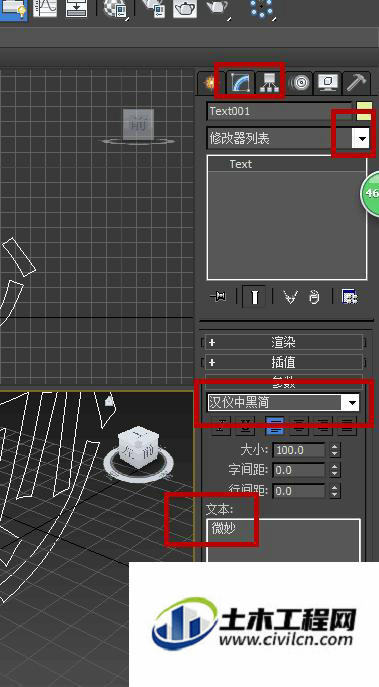
Task: Select justify text alignment button
Action: point(347,426)
